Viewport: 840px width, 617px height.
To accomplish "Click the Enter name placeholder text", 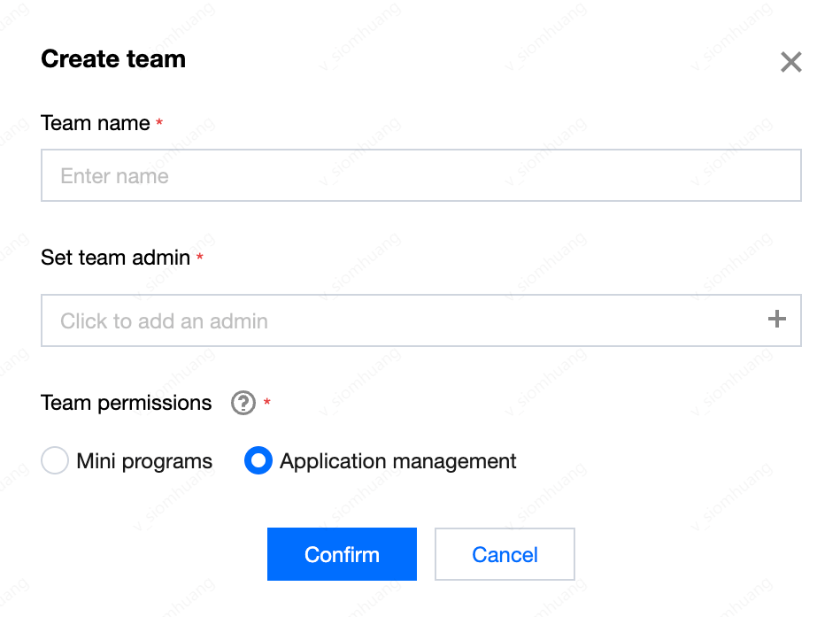I will pos(114,176).
